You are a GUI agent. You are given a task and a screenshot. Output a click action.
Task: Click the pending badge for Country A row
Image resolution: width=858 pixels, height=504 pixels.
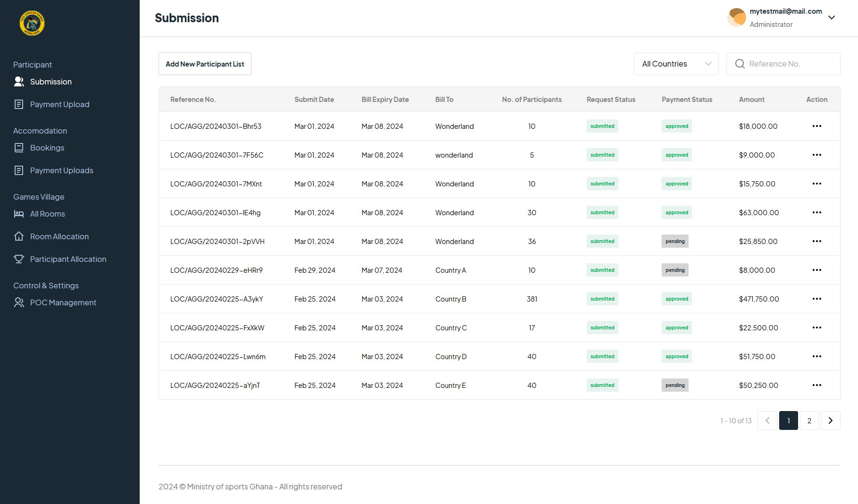(x=675, y=270)
